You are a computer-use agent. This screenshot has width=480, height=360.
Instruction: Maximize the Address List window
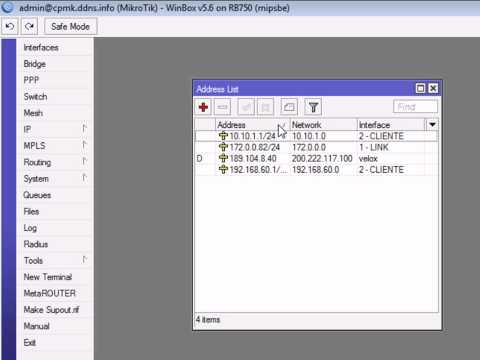tap(420, 88)
